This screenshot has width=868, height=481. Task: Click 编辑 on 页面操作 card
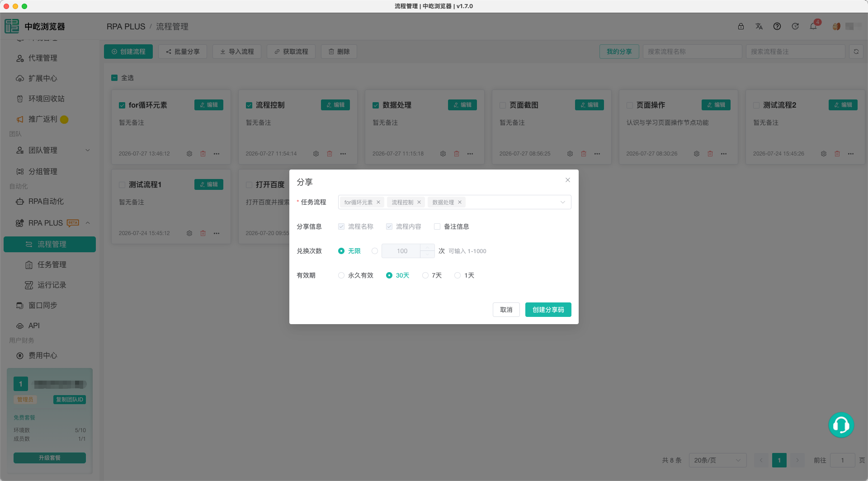pos(716,105)
